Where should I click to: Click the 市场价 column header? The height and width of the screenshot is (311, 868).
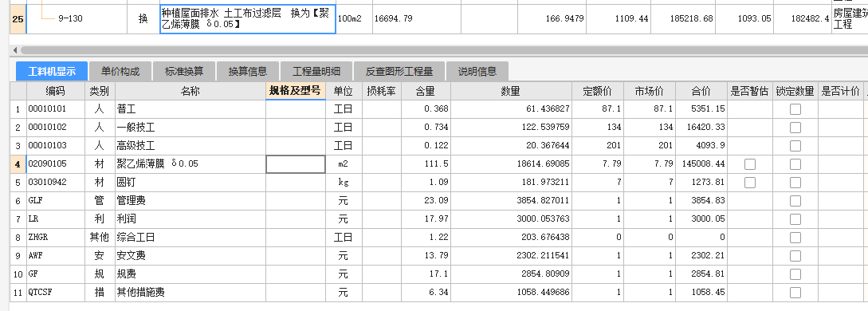click(x=649, y=91)
